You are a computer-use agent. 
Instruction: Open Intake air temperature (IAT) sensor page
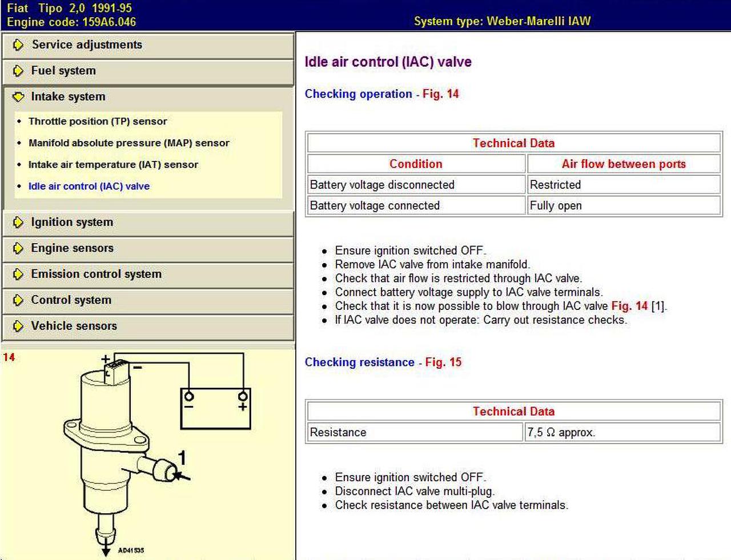click(114, 164)
